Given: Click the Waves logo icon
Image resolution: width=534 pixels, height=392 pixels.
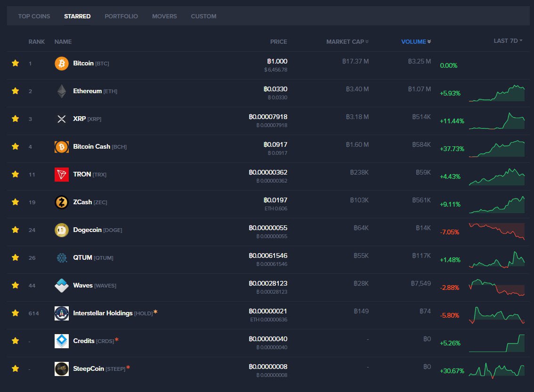Looking at the screenshot, I should 62,286.
